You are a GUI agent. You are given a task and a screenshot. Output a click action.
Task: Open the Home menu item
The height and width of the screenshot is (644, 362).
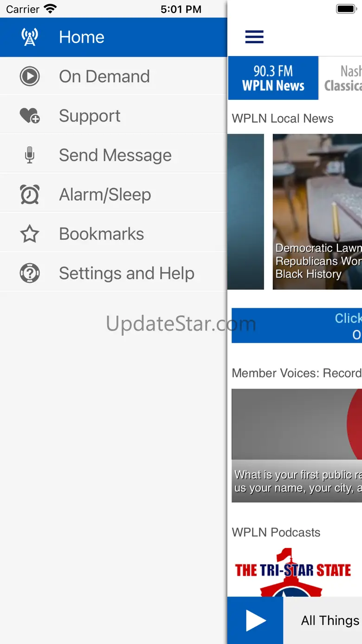pos(114,37)
